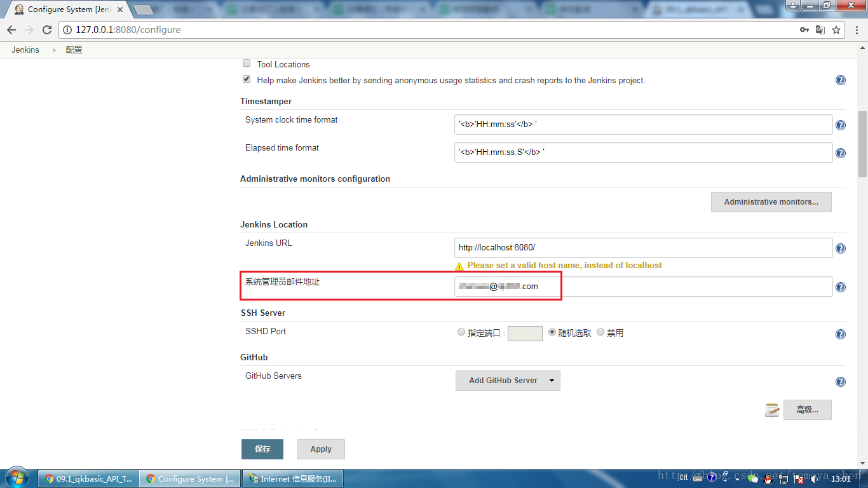Open volume control in system tray
Viewport: 868px width, 488px height.
pyautogui.click(x=815, y=478)
